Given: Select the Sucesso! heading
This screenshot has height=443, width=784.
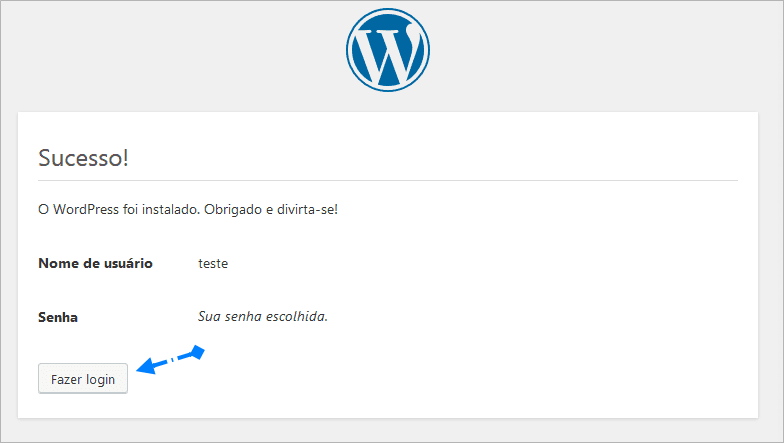Looking at the screenshot, I should pyautogui.click(x=84, y=158).
